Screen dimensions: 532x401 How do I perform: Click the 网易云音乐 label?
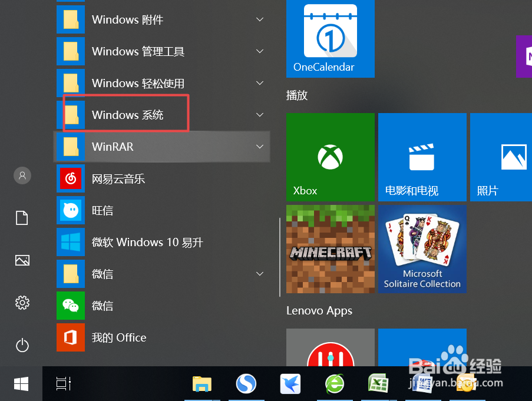click(118, 178)
